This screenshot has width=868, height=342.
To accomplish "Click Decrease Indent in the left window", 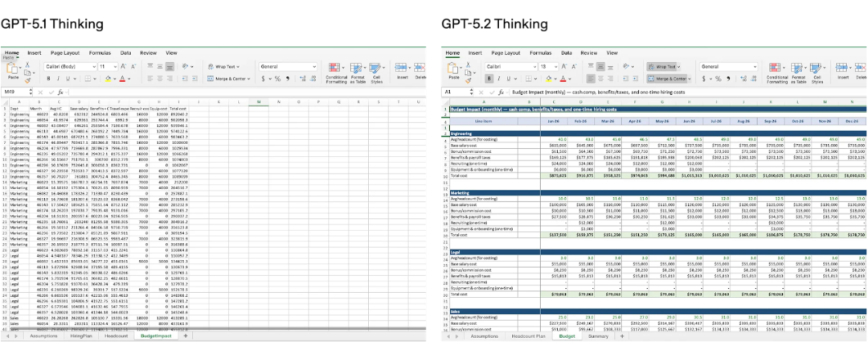I will click(x=186, y=79).
